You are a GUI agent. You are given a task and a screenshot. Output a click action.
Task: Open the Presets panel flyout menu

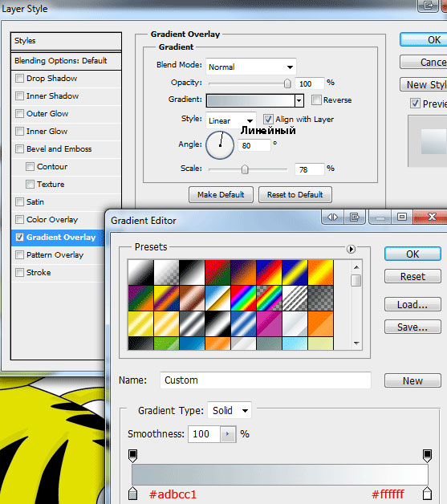pyautogui.click(x=351, y=249)
